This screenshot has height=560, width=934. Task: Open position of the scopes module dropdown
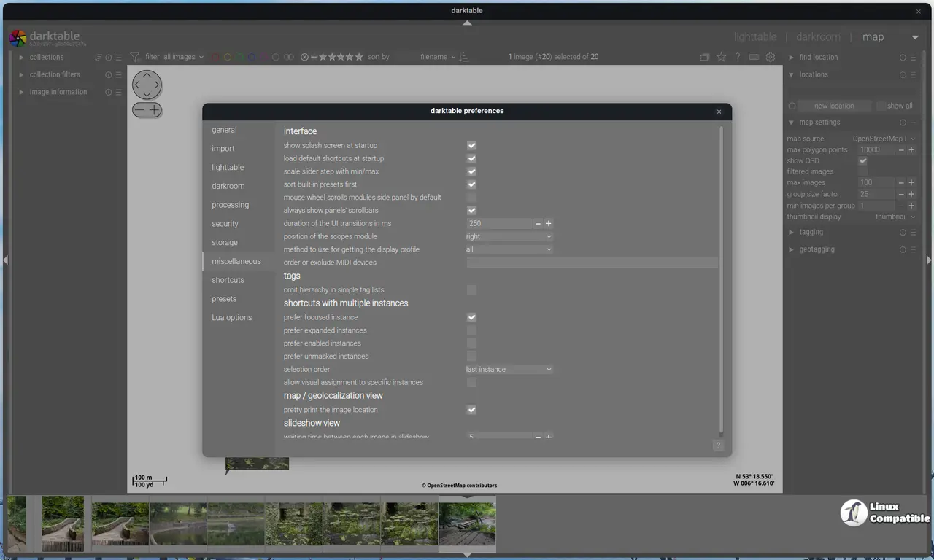tap(509, 236)
